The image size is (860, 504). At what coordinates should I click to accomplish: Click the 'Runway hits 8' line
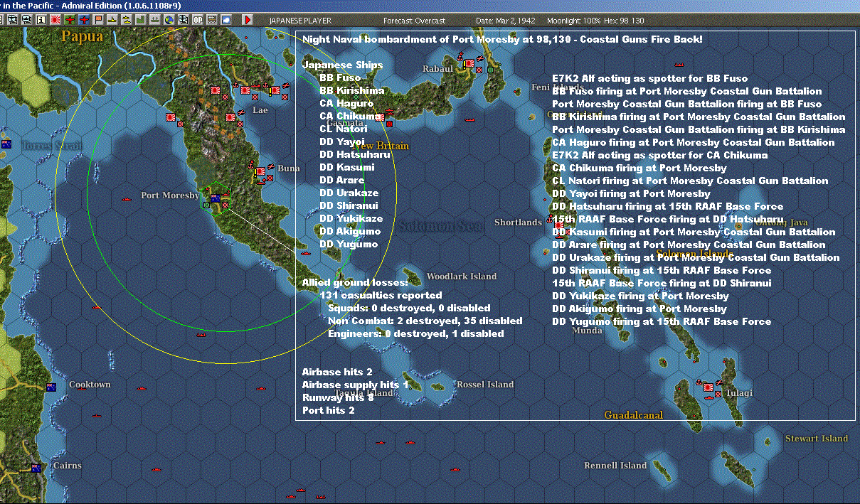coord(338,398)
